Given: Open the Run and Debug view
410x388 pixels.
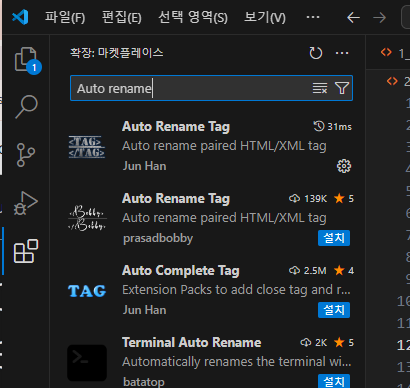Looking at the screenshot, I should pyautogui.click(x=26, y=203).
